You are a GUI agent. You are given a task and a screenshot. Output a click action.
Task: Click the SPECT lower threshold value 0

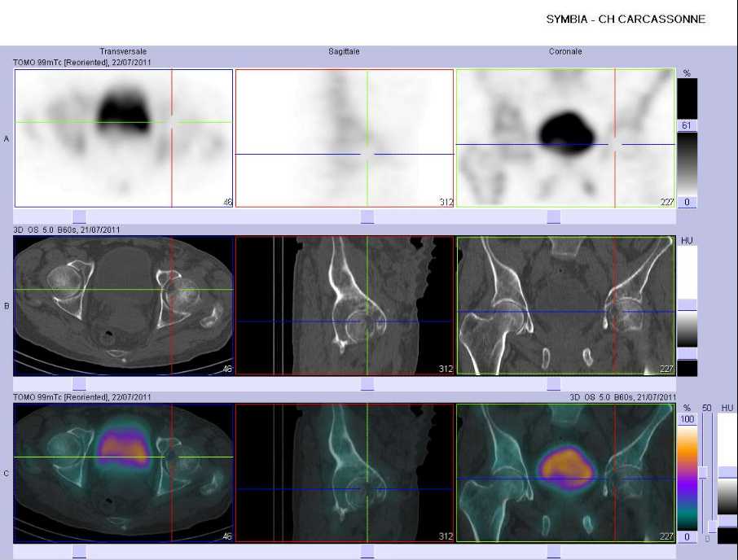pos(687,202)
